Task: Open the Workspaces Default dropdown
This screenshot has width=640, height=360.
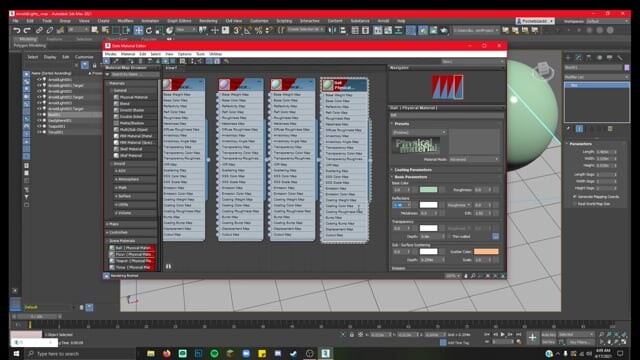Action: tap(607, 21)
